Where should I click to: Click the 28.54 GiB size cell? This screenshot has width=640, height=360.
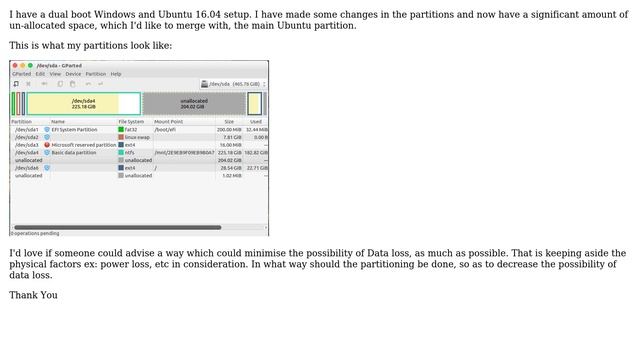(x=231, y=168)
